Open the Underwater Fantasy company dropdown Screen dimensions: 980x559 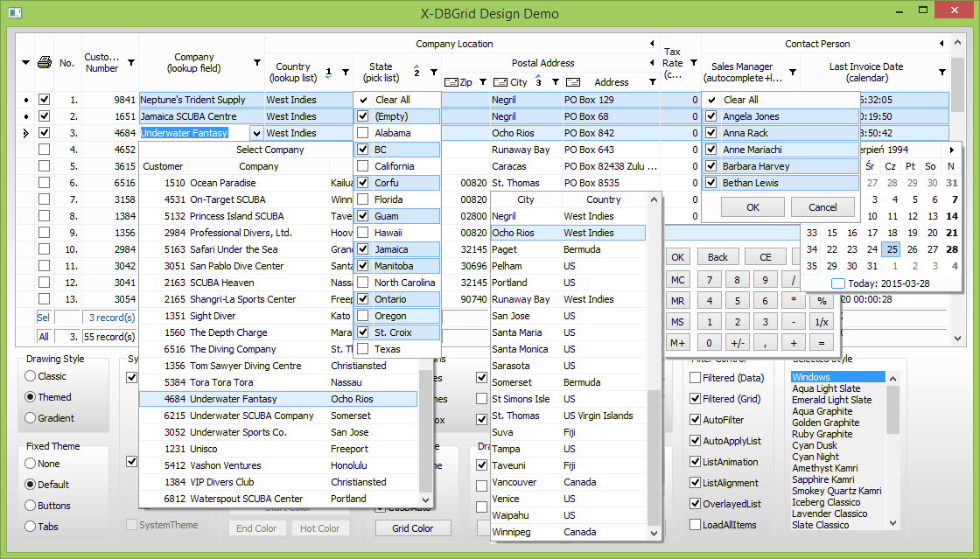(x=256, y=133)
